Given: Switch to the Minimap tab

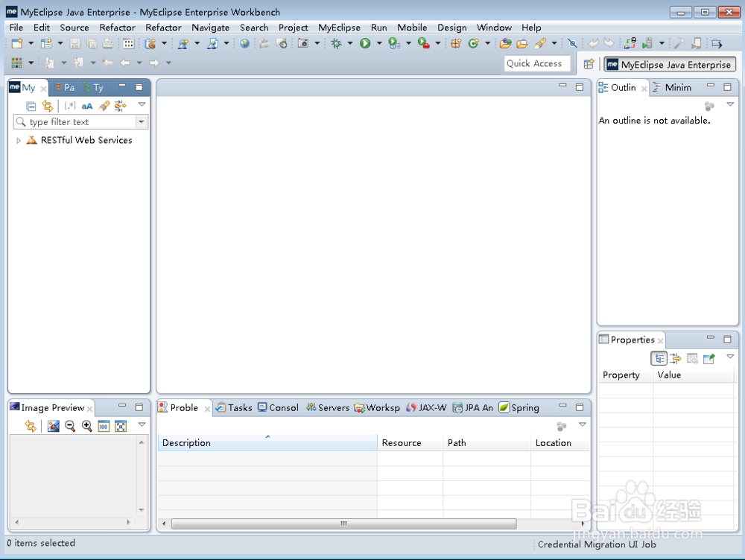Looking at the screenshot, I should tap(672, 87).
